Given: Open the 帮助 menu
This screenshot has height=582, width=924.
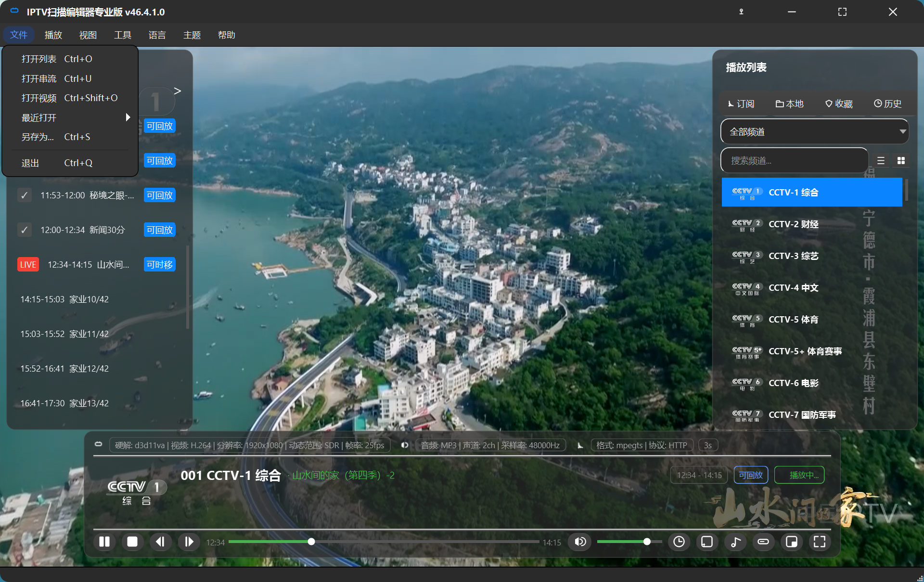Looking at the screenshot, I should 227,35.
